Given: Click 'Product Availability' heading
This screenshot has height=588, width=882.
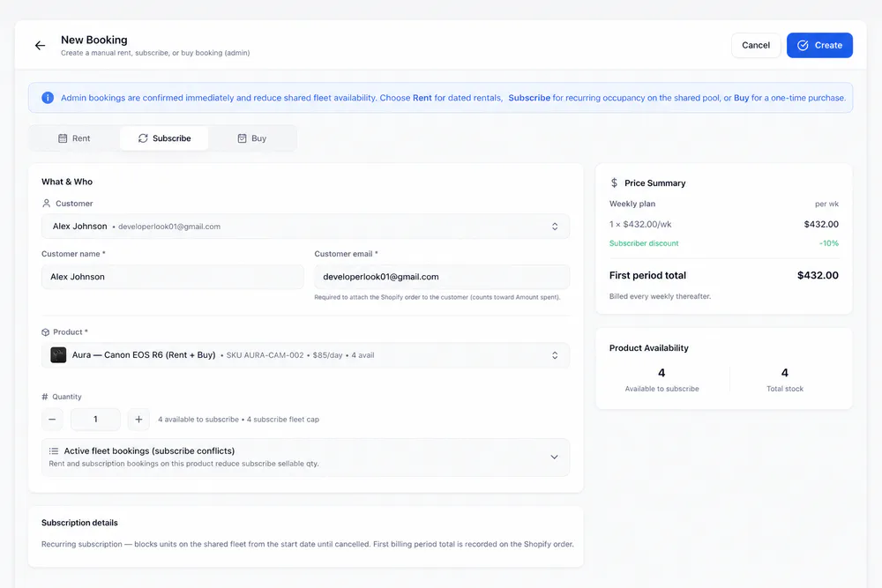Looking at the screenshot, I should point(648,348).
